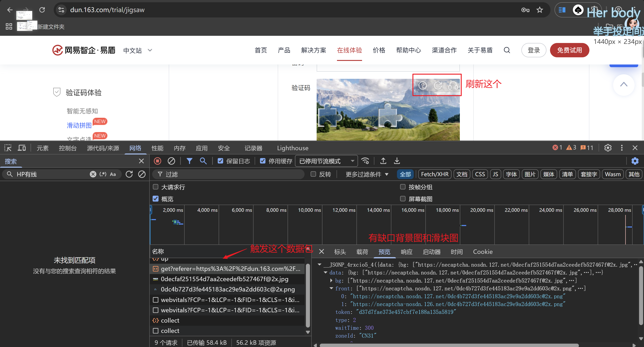Toggle the network filter funnel icon
Screen dimensions: 644x347
[190, 161]
